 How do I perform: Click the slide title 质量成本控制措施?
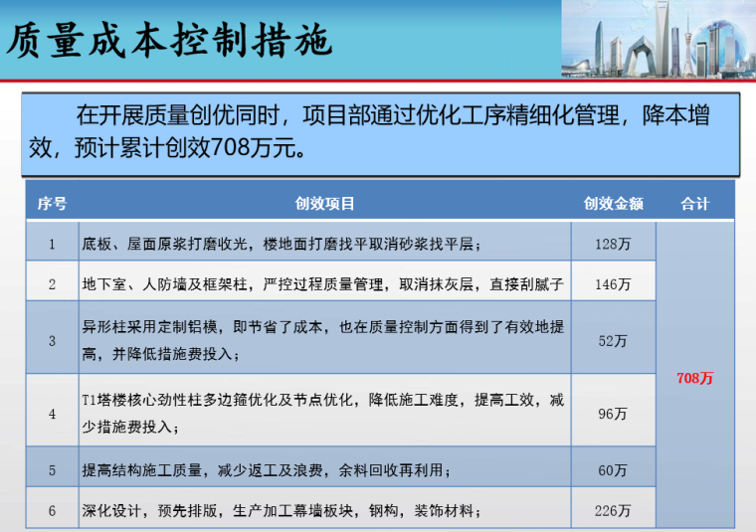(169, 42)
